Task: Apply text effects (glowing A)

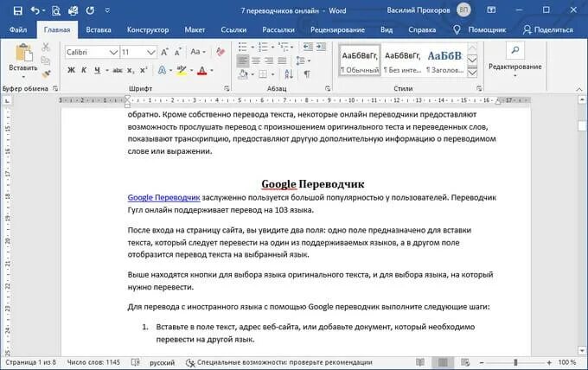Action: (x=162, y=70)
